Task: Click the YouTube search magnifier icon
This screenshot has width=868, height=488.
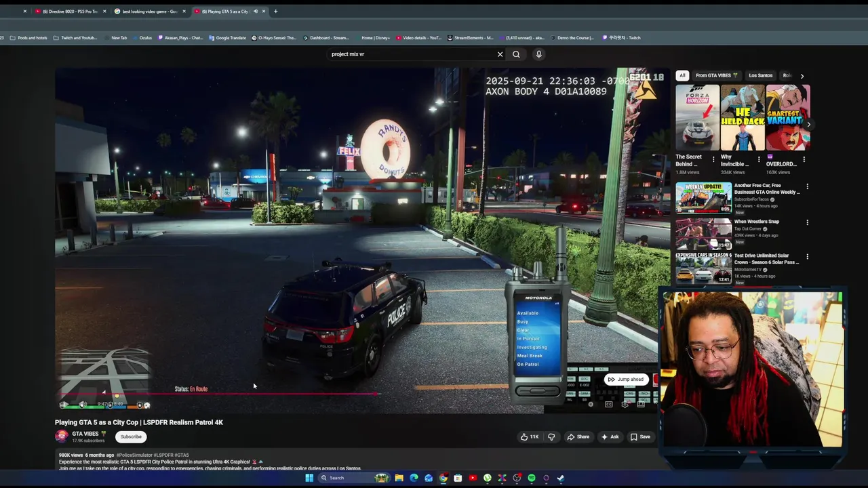Action: [516, 54]
